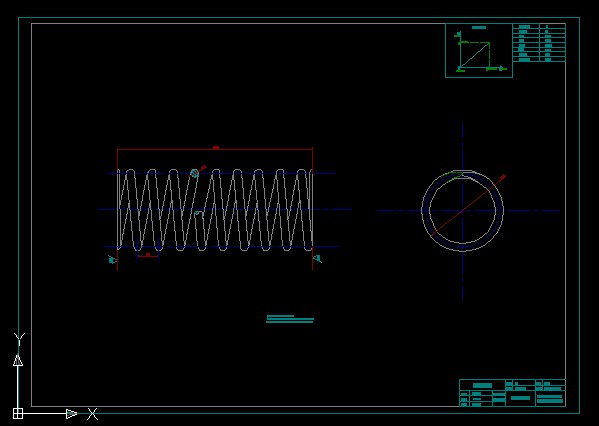Click the spring data table top row
The height and width of the screenshot is (426, 599).
[x=539, y=27]
